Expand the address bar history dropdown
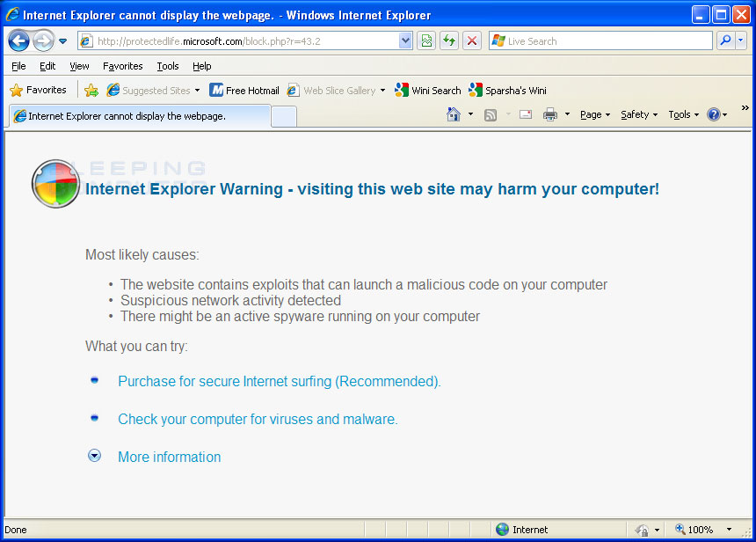 [x=405, y=41]
